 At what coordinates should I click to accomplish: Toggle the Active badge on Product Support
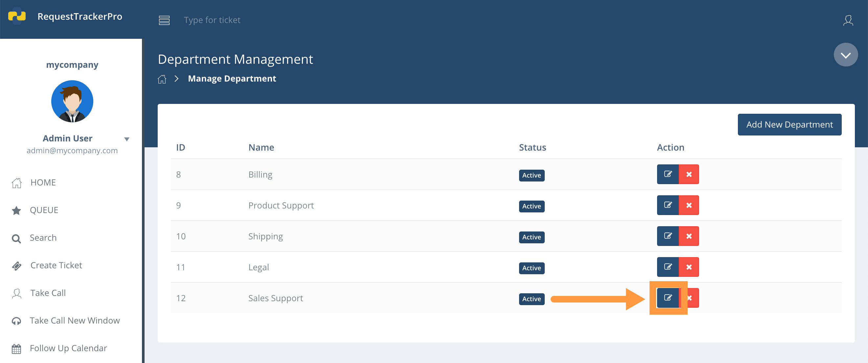(x=531, y=206)
